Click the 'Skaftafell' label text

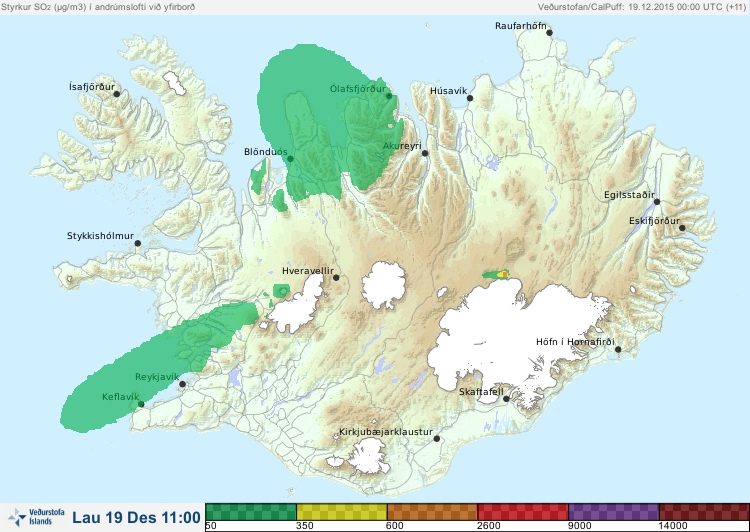point(481,392)
